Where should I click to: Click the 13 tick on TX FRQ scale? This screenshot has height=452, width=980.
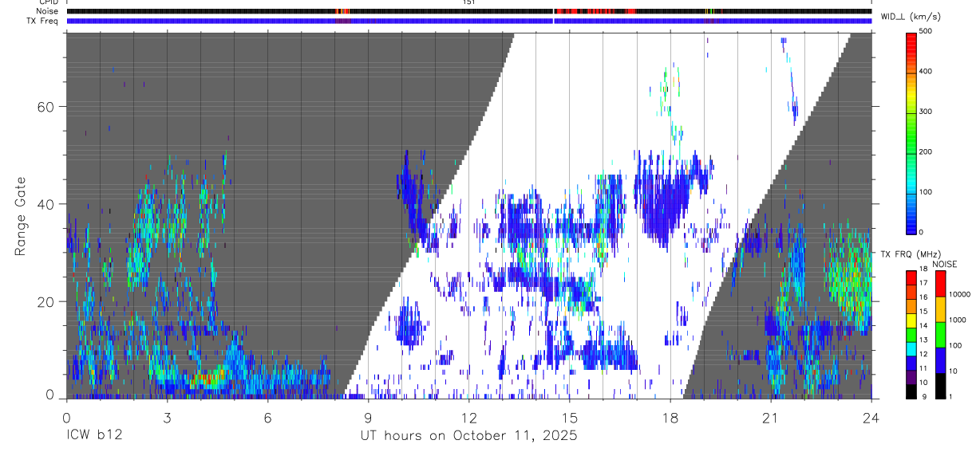coord(923,340)
